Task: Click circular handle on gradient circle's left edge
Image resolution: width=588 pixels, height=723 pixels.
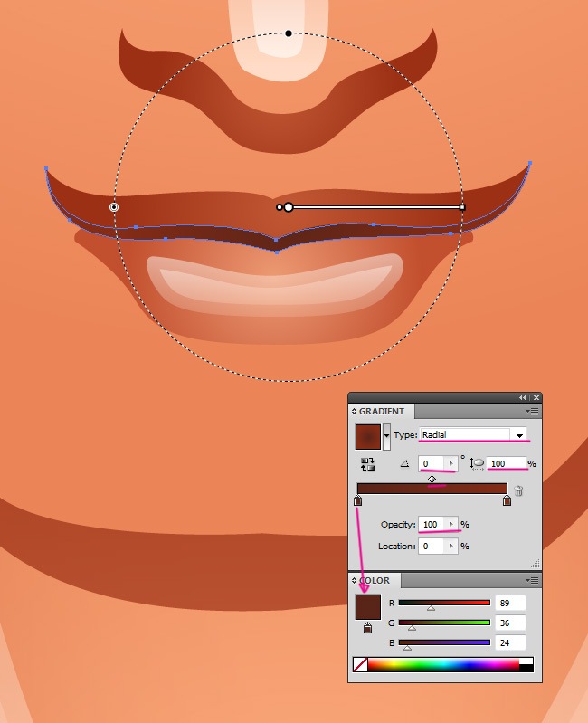Action: coord(114,207)
